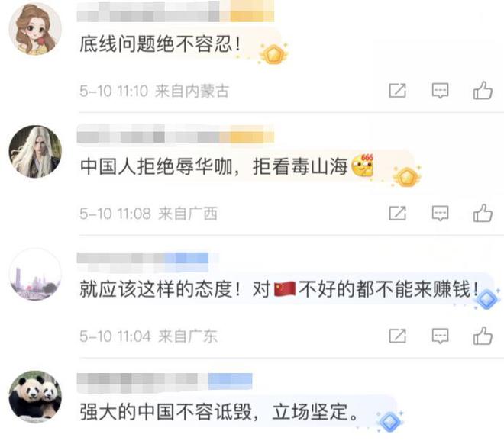The height and width of the screenshot is (444, 504).
Task: View the city skyline avatar profile
Action: pyautogui.click(x=35, y=274)
